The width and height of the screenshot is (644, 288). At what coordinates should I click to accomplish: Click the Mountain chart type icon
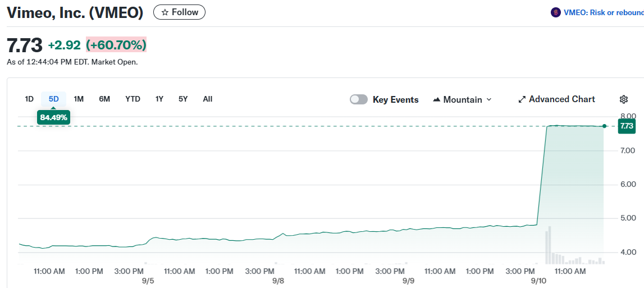coord(437,99)
